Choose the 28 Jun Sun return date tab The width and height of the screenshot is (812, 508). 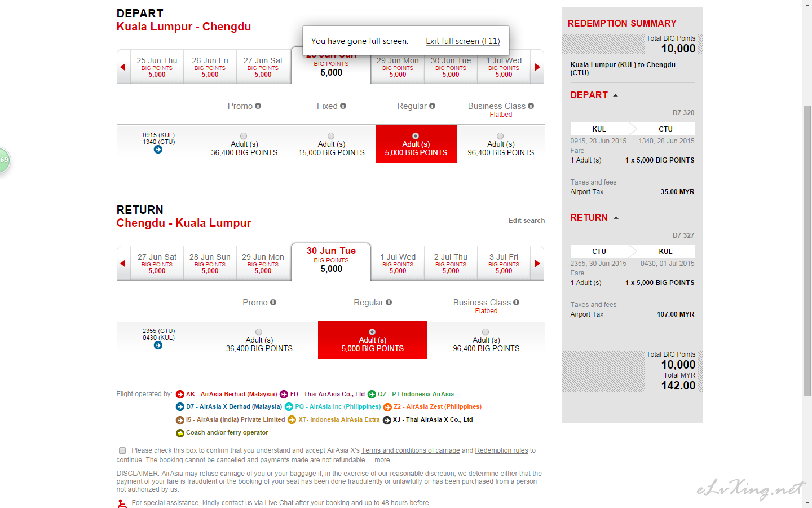pos(210,264)
